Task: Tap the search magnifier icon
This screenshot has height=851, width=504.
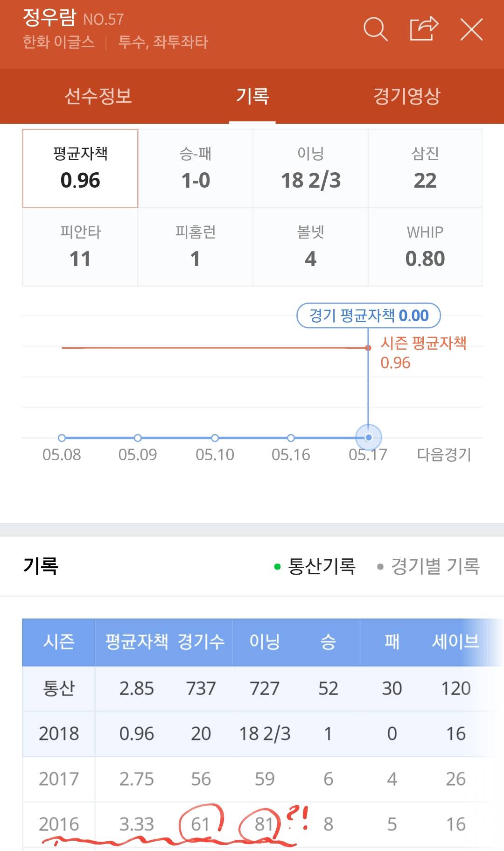Action: pos(375,29)
